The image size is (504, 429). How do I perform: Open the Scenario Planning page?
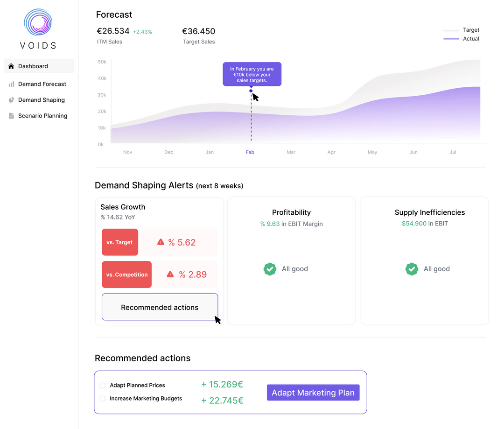click(x=42, y=116)
